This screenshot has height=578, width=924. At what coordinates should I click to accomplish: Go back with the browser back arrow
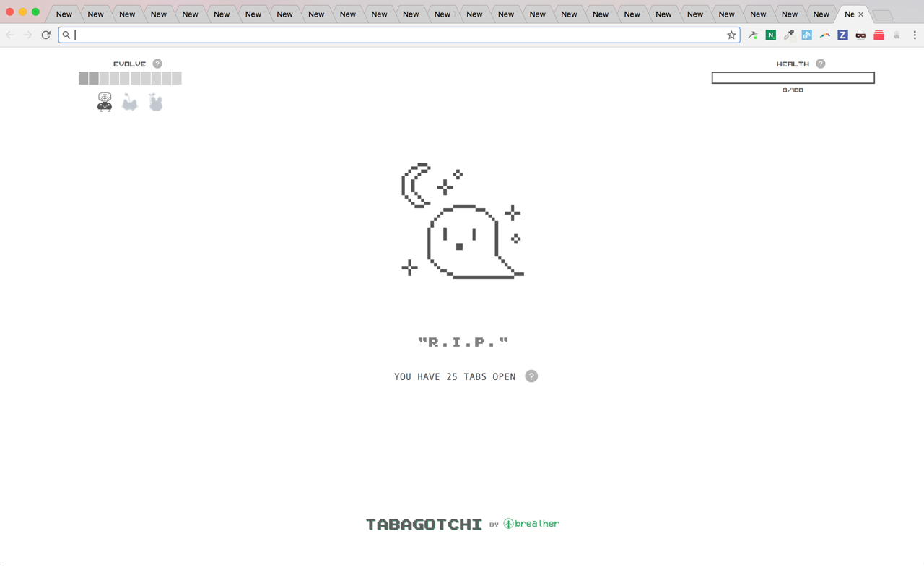tap(10, 35)
